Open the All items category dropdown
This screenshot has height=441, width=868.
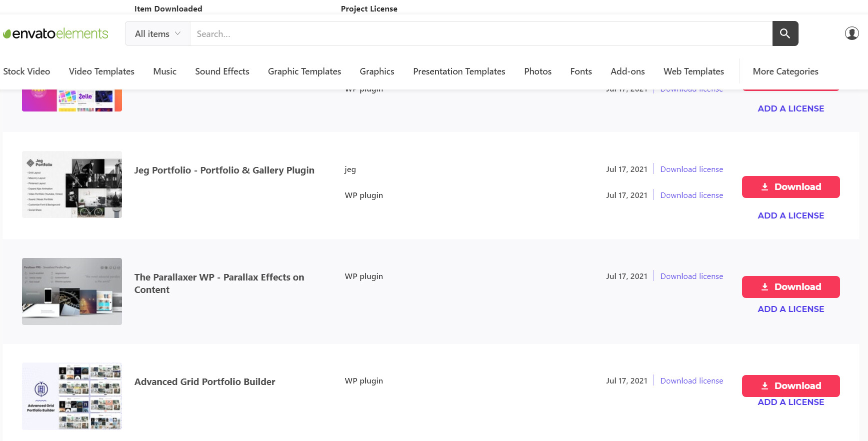click(157, 33)
